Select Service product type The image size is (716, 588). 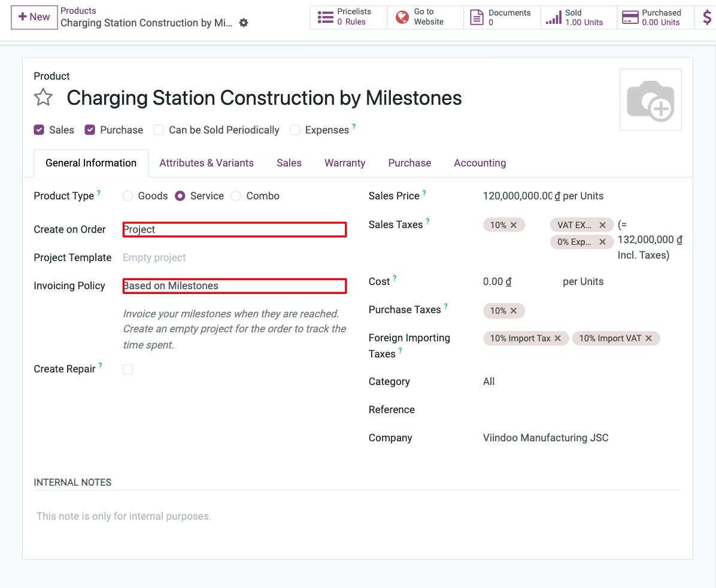180,196
